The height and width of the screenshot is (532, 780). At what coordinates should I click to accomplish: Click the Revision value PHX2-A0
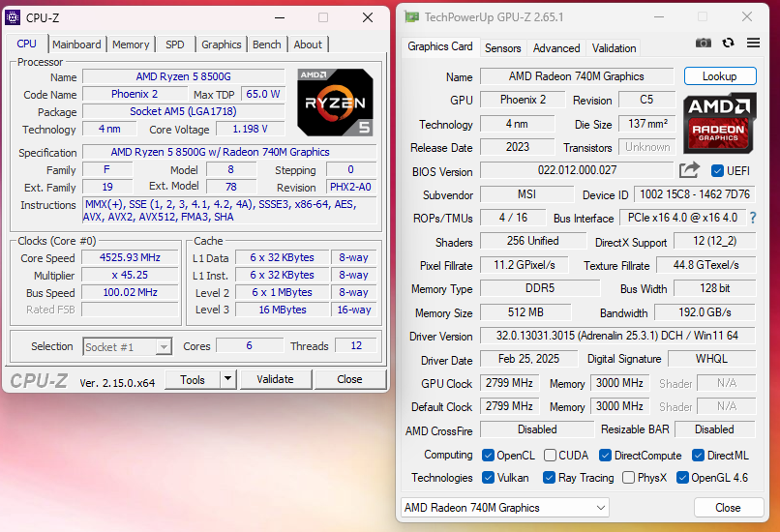click(x=351, y=187)
